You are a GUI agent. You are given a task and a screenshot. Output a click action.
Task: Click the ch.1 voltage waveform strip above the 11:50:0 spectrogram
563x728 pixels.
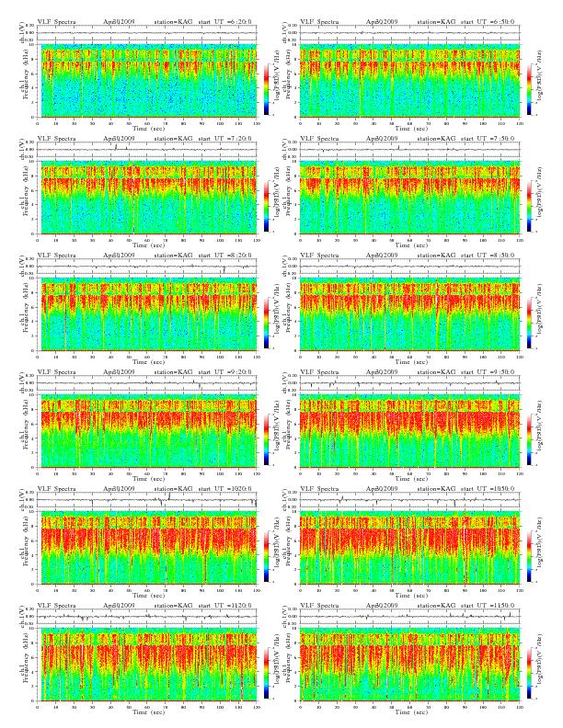[x=410, y=616]
